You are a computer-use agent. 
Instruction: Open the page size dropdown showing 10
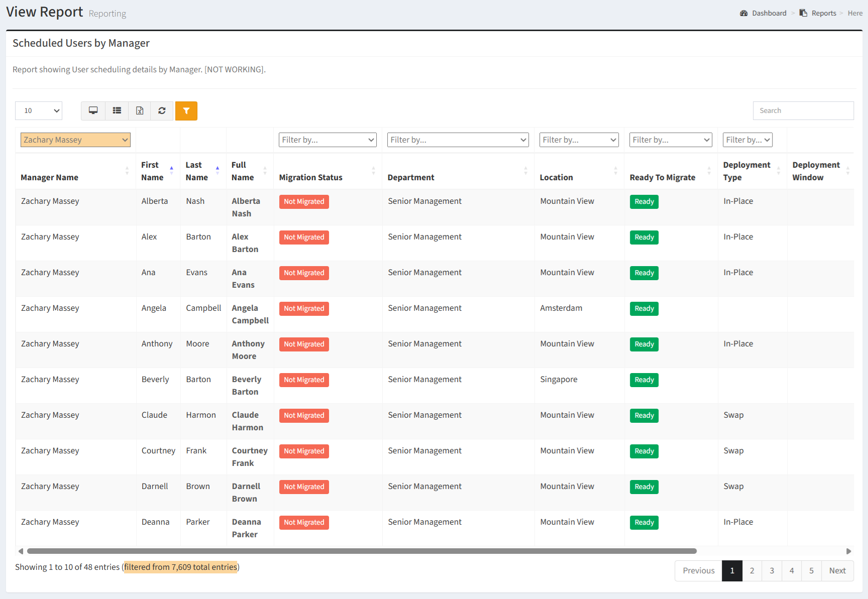pos(39,110)
